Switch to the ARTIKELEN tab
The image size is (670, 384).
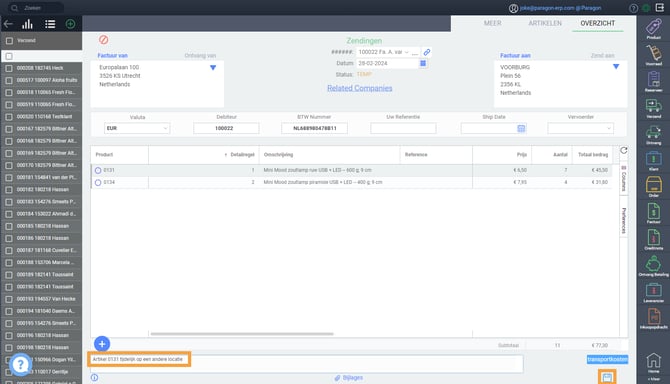(x=545, y=23)
